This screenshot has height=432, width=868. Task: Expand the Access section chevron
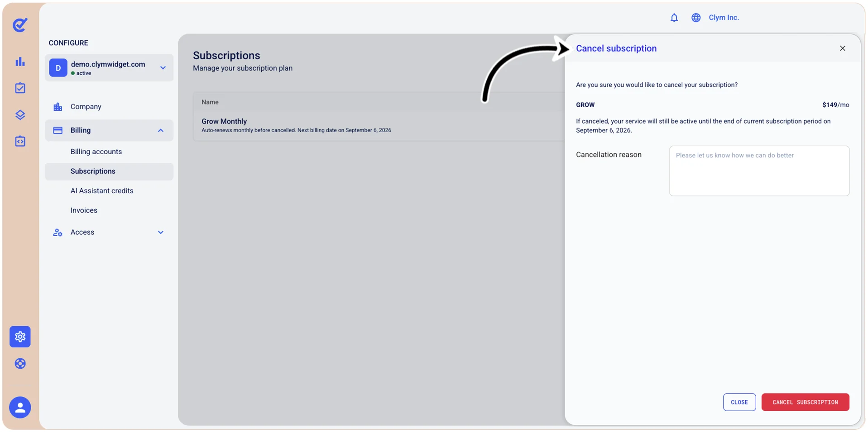161,233
